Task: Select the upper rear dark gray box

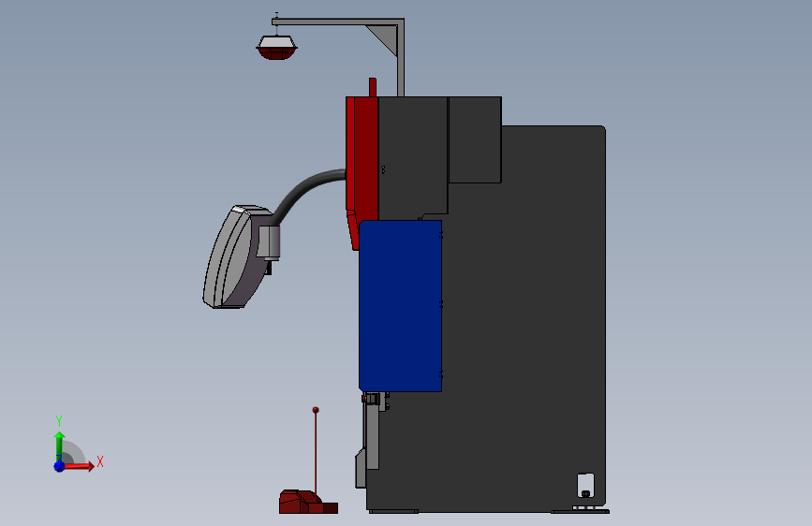Action: coord(475,139)
